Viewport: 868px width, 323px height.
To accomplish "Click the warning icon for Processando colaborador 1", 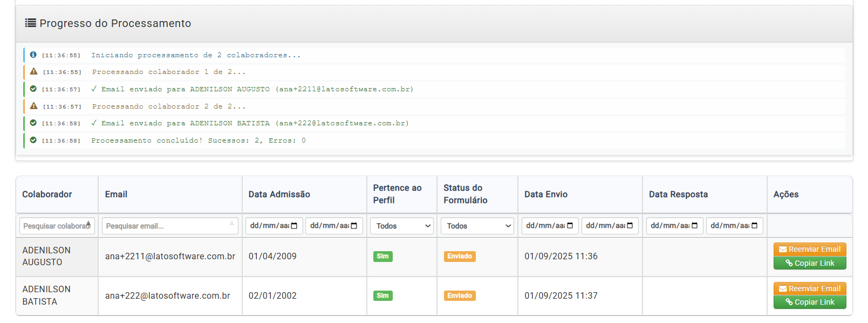I will click(x=34, y=71).
